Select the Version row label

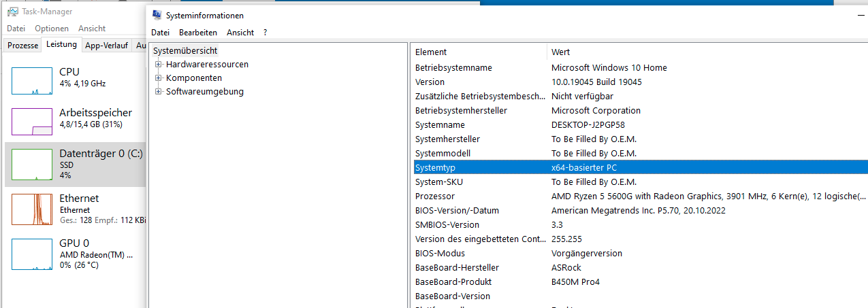430,82
